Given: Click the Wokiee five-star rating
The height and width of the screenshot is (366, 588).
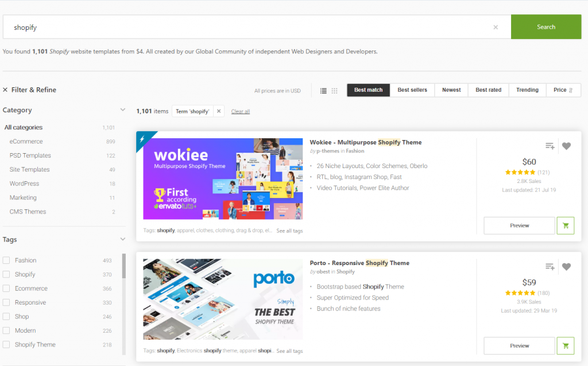Looking at the screenshot, I should point(520,172).
